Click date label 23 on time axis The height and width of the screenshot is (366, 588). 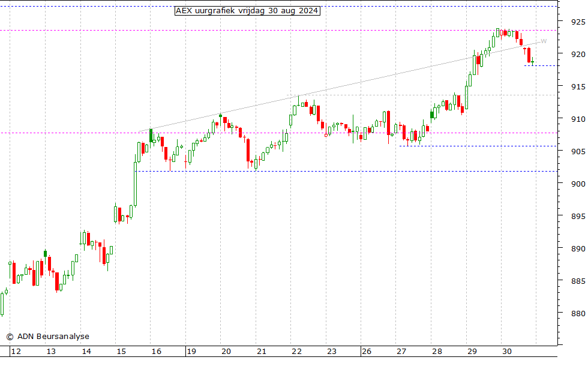click(x=331, y=352)
